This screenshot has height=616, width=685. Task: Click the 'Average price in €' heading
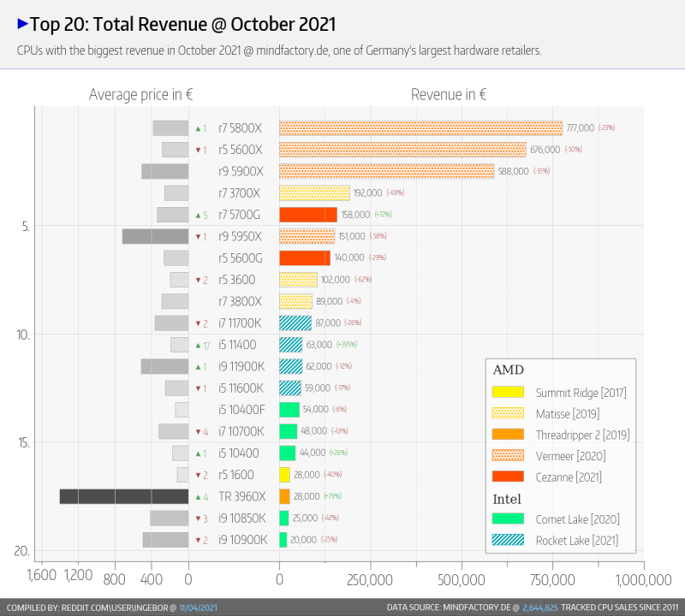(140, 94)
